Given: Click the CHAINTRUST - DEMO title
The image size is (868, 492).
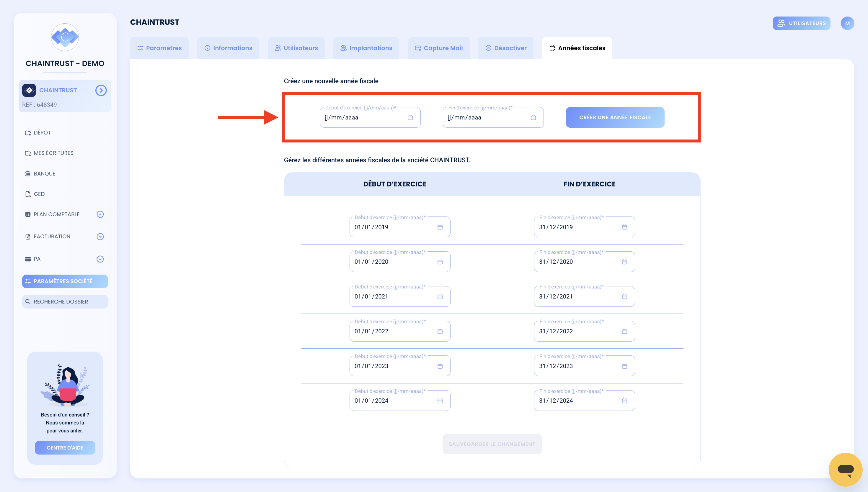Looking at the screenshot, I should [x=65, y=63].
